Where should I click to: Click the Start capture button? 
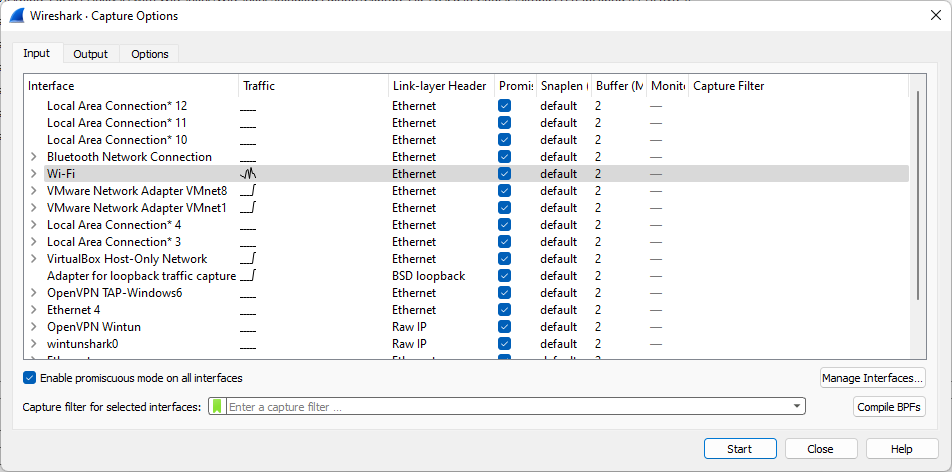point(740,449)
